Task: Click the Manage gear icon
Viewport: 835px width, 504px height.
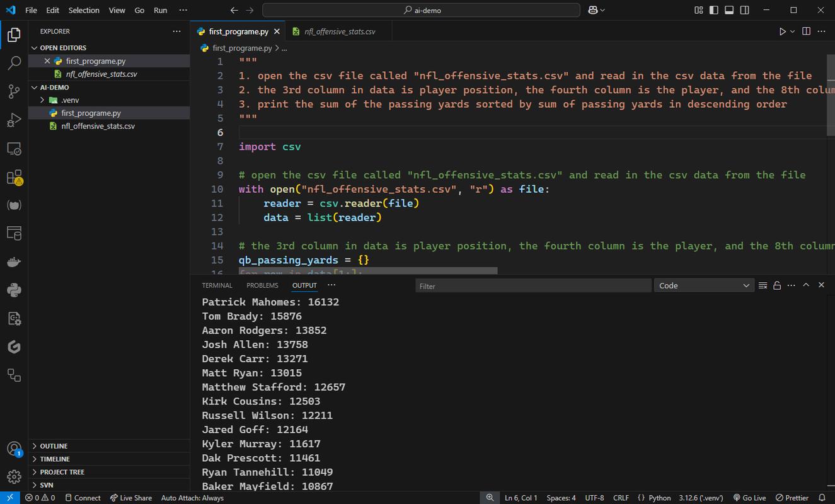Action: click(14, 476)
